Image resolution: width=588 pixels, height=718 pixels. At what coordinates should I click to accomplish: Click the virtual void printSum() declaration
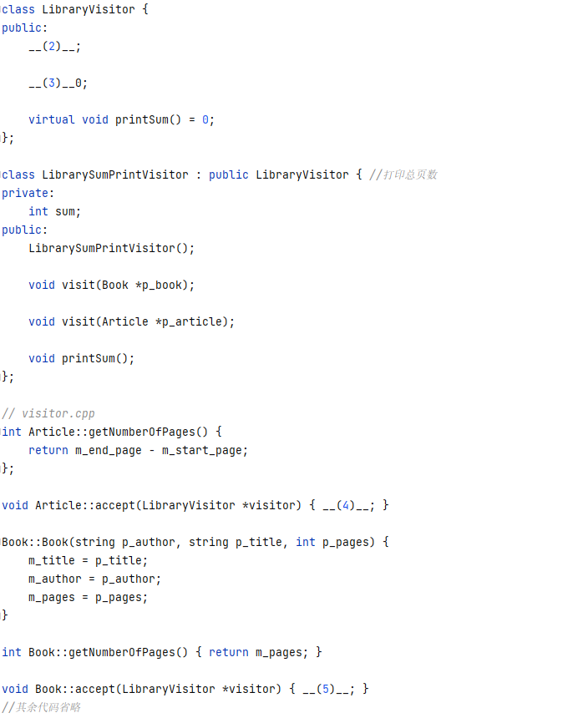121,120
